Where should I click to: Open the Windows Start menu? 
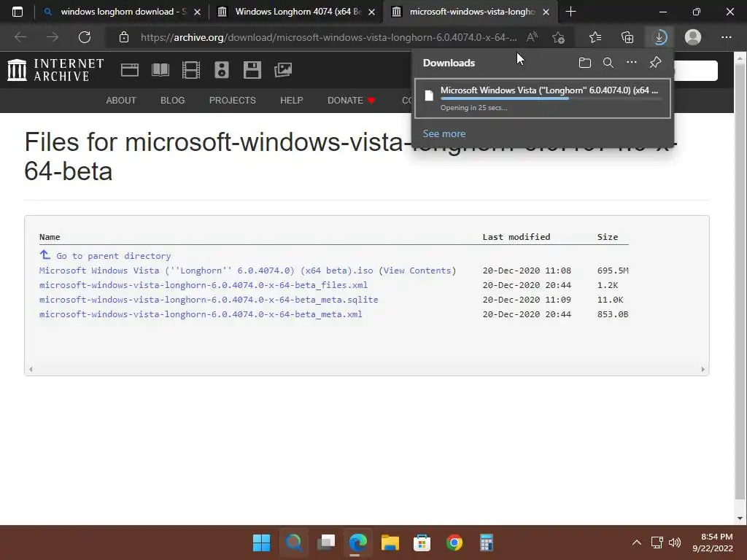point(261,542)
